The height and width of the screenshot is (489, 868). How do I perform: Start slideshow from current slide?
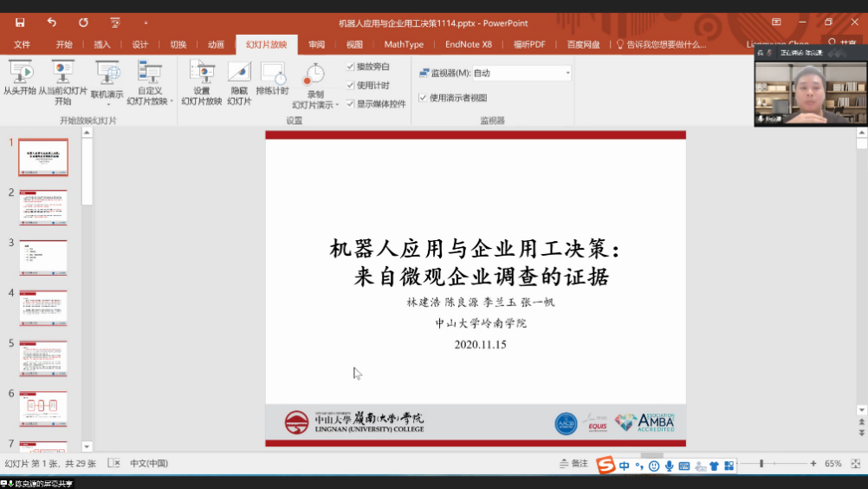[62, 78]
